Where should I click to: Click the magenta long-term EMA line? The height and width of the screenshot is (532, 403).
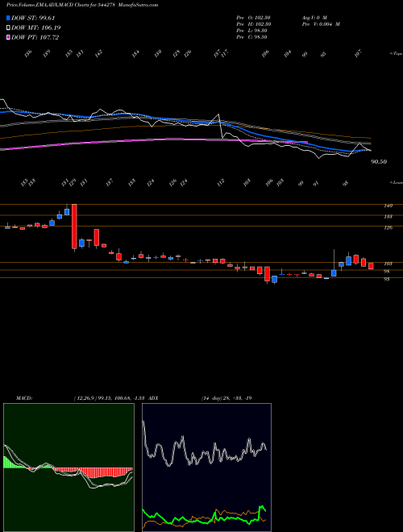(x=152, y=139)
